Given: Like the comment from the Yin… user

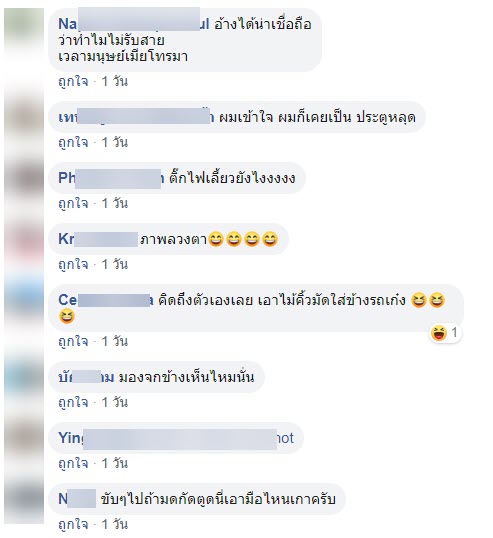Looking at the screenshot, I should pos(73,464).
